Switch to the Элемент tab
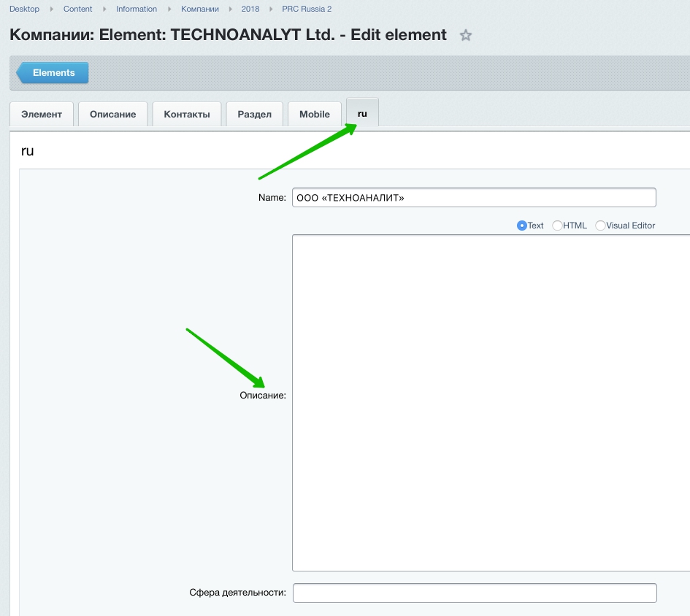The width and height of the screenshot is (690, 616). pos(42,115)
